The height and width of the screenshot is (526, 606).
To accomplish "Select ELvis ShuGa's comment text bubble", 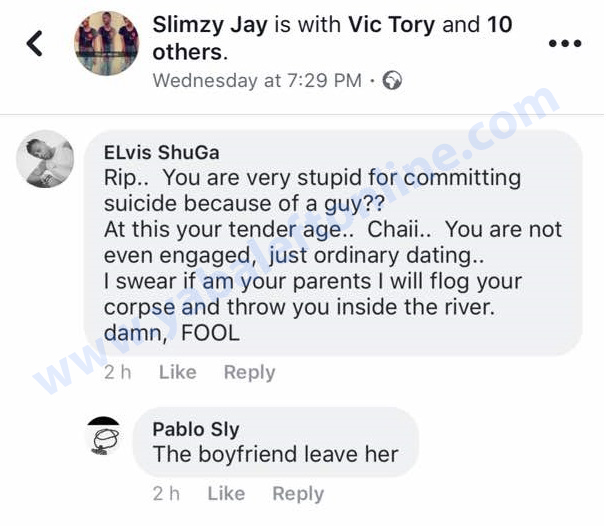I will [x=332, y=255].
